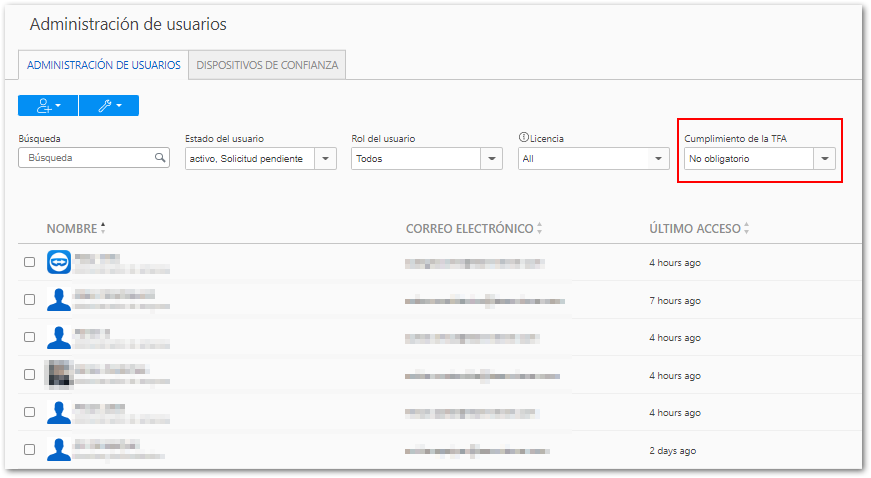This screenshot has width=871, height=478.
Task: Check the box for user active 2 days ago
Action: (x=30, y=450)
